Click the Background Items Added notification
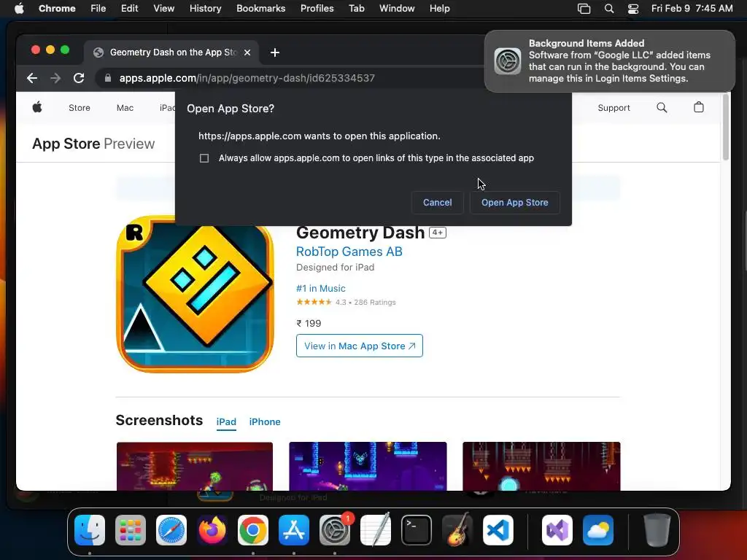The height and width of the screenshot is (560, 747). click(x=609, y=61)
